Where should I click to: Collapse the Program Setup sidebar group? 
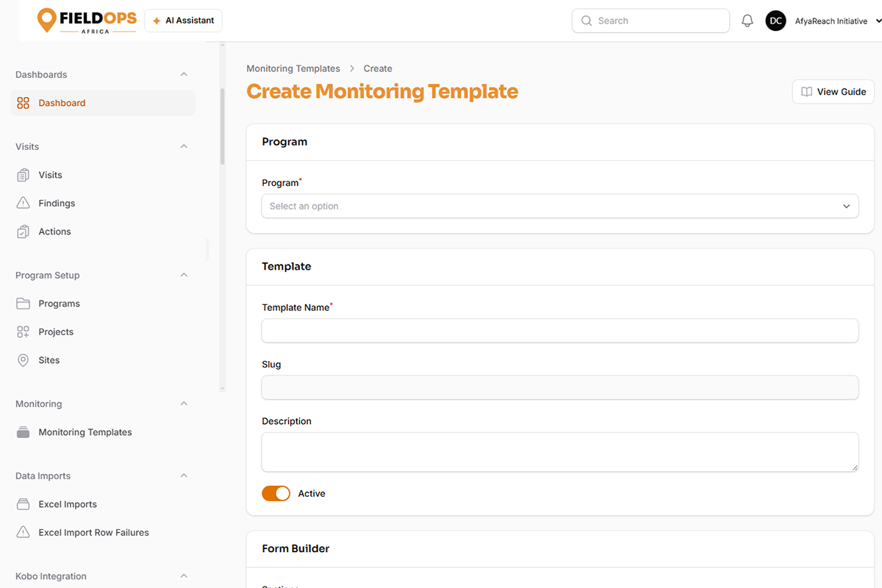pyautogui.click(x=184, y=275)
